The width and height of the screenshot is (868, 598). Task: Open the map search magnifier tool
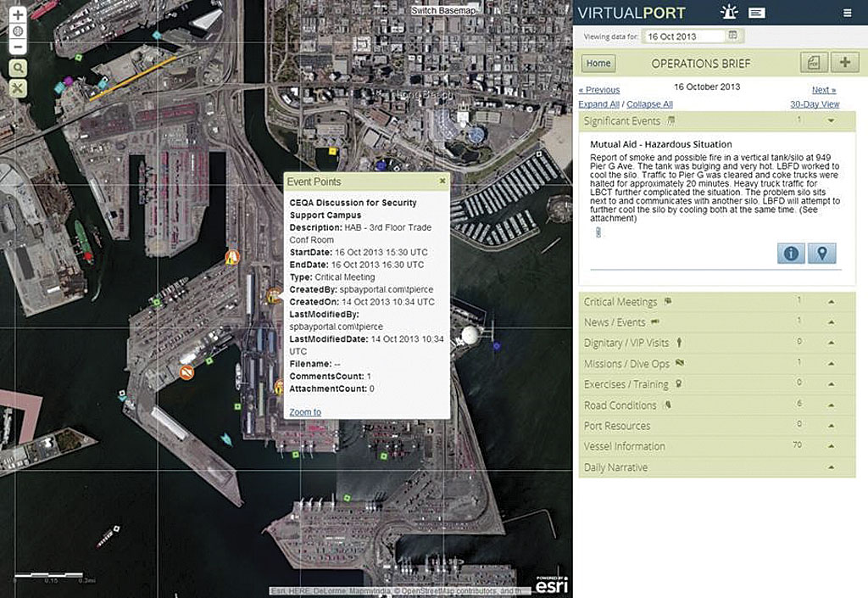(x=18, y=68)
